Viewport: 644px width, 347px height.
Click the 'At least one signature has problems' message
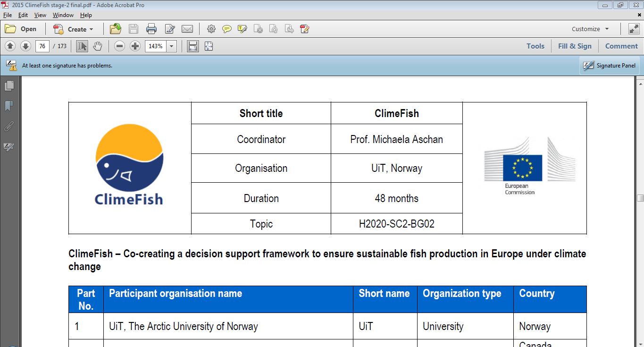point(67,66)
